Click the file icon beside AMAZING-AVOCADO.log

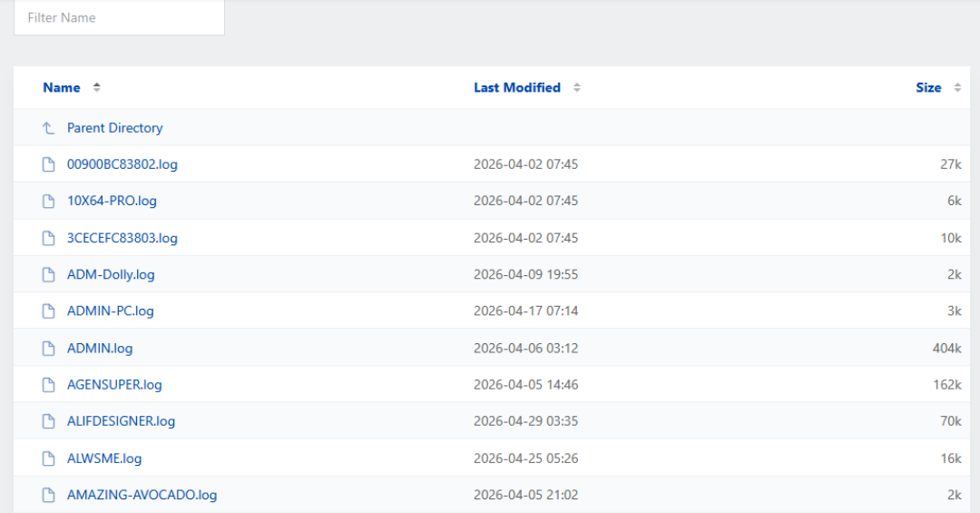[x=48, y=495]
